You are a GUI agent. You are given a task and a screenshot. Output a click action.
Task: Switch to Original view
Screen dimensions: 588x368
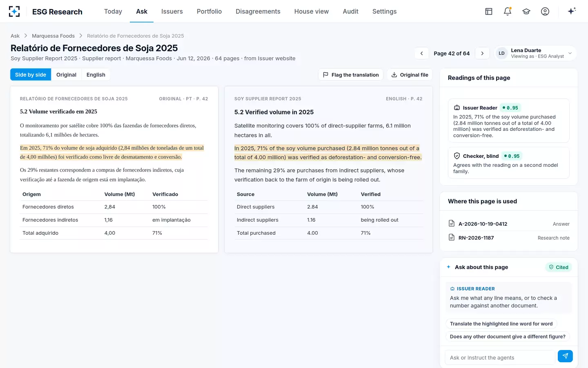point(66,74)
